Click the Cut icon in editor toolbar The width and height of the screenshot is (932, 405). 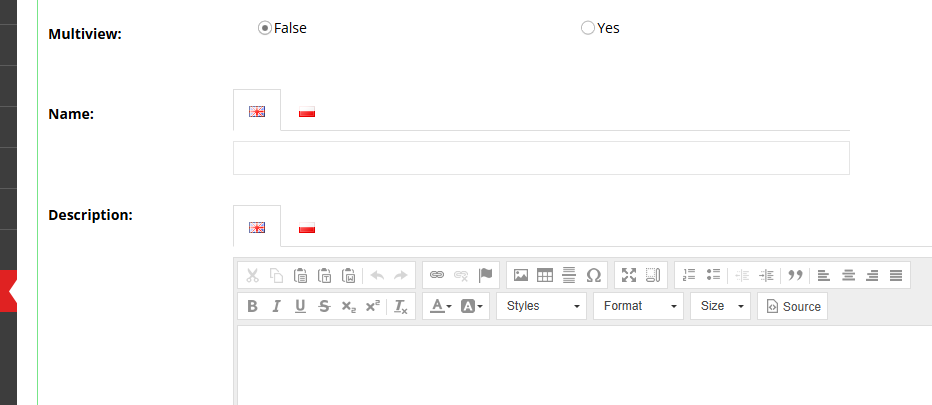click(253, 275)
